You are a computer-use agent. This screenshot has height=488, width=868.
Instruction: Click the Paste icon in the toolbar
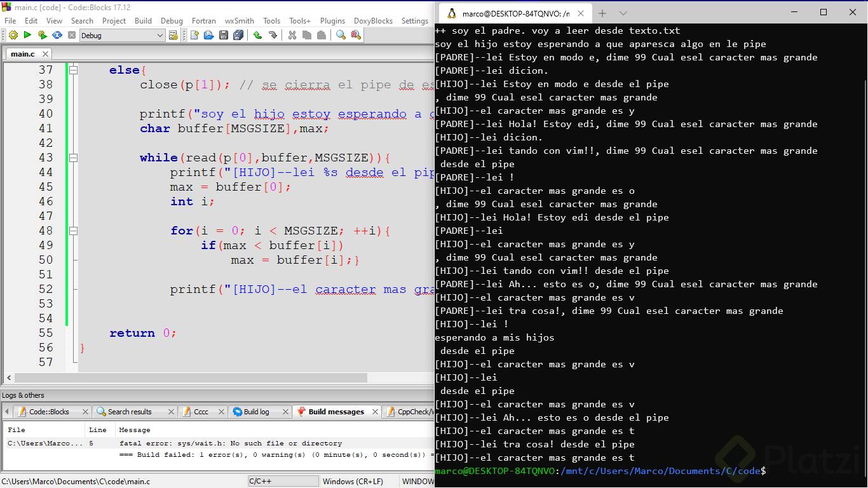point(322,36)
